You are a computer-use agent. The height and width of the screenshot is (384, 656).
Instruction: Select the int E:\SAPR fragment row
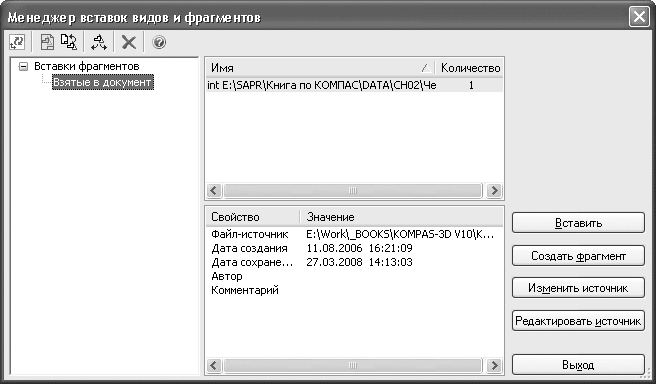(355, 85)
